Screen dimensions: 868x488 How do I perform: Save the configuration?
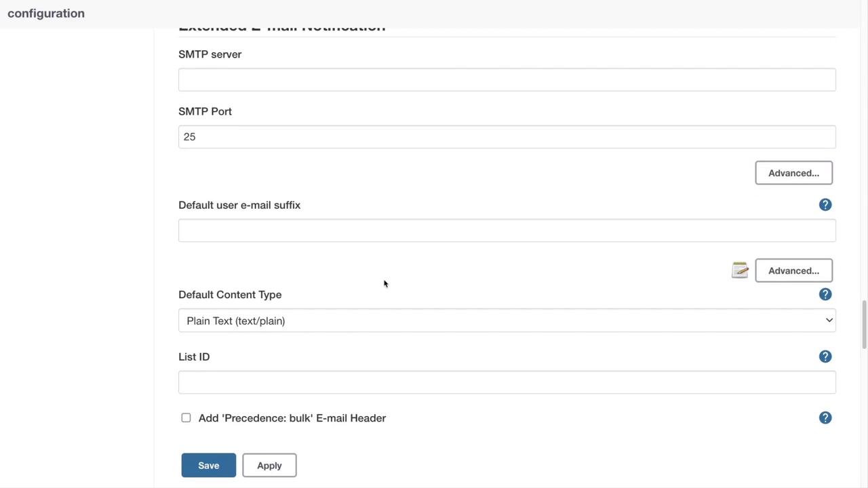[208, 466]
